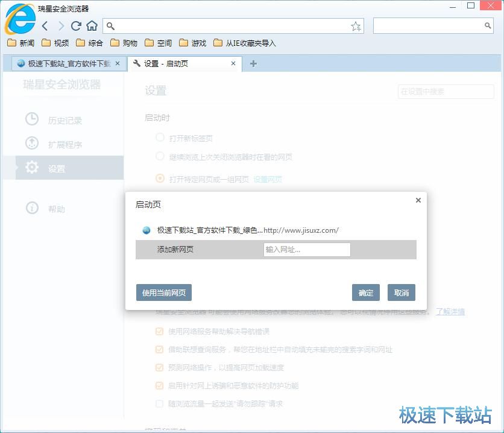Click the site favicon in 启动页 list
Screen dimensions: 504x433
(146, 230)
